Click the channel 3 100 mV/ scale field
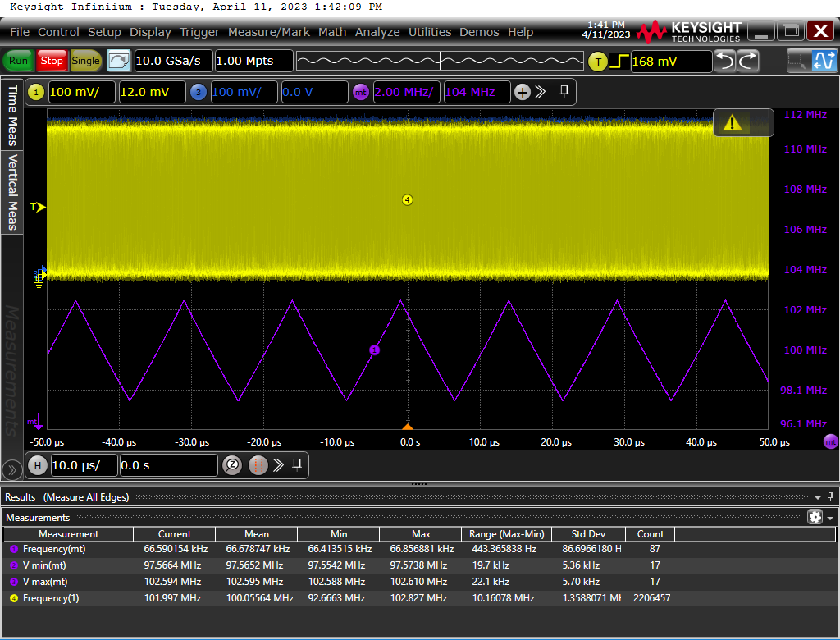Screen dimensions: 840x640 tap(244, 92)
